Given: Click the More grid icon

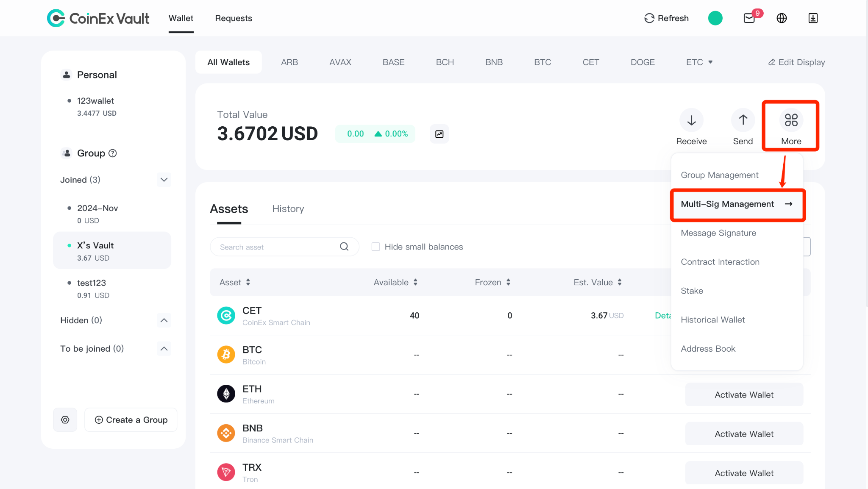Looking at the screenshot, I should (791, 120).
